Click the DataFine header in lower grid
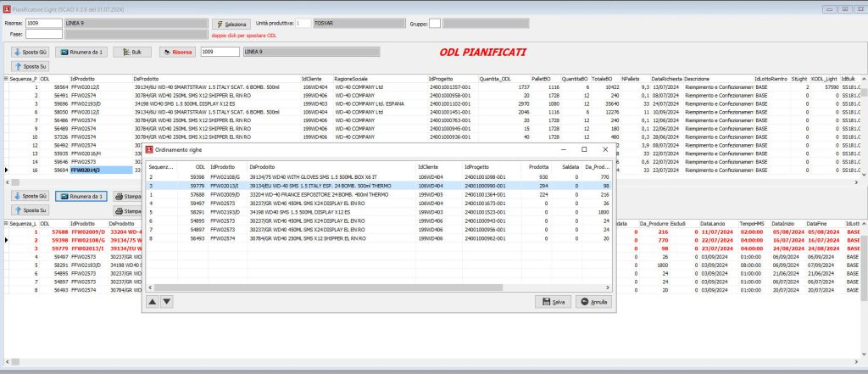The height and width of the screenshot is (374, 868). pyautogui.click(x=824, y=223)
